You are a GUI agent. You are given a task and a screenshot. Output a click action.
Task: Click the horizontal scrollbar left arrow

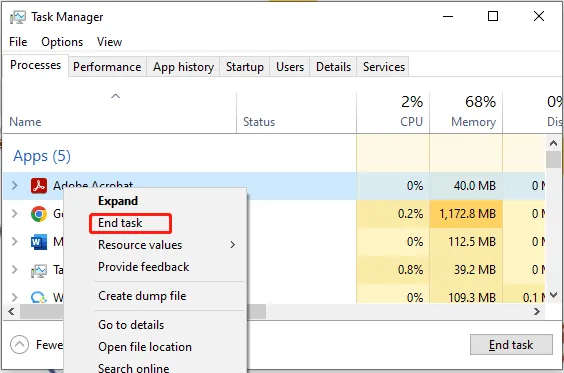point(11,311)
